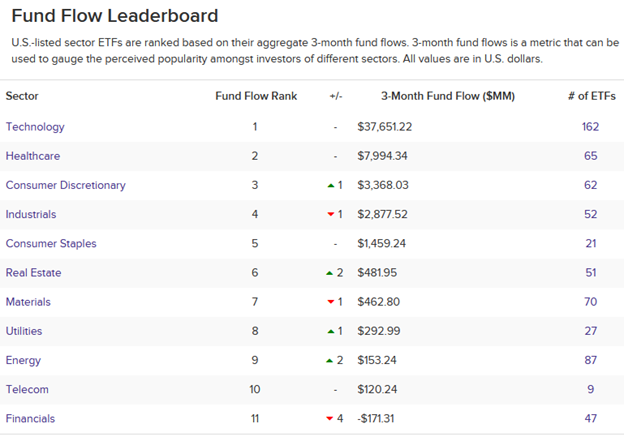Screen dimensions: 624x441
Task: Open the Technology sector link
Action: coord(35,127)
